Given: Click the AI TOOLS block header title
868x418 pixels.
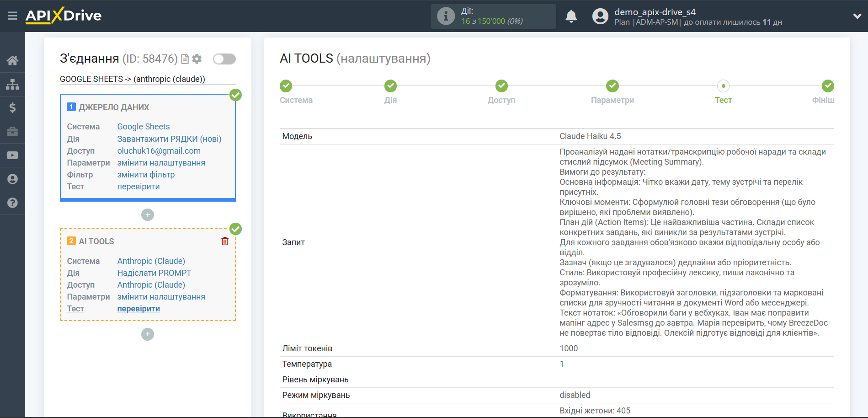Looking at the screenshot, I should (96, 241).
